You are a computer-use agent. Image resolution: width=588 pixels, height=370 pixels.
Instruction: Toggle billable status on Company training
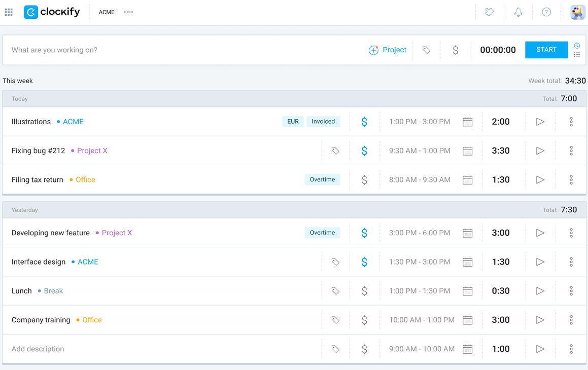tap(364, 320)
